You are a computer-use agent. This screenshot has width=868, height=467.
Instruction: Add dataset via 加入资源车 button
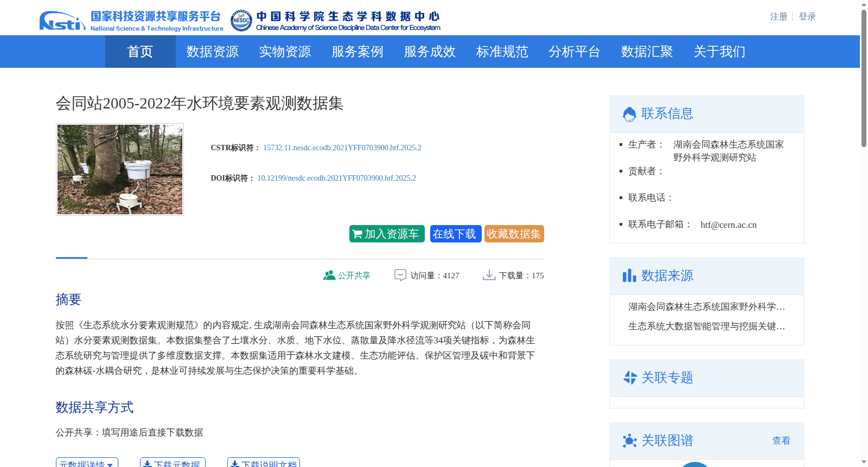pos(387,234)
